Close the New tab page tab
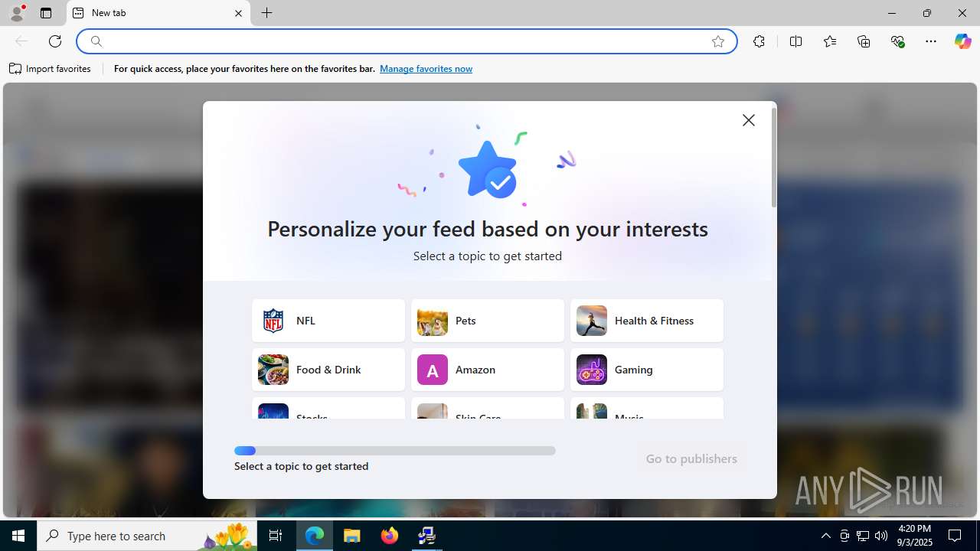 (x=238, y=13)
